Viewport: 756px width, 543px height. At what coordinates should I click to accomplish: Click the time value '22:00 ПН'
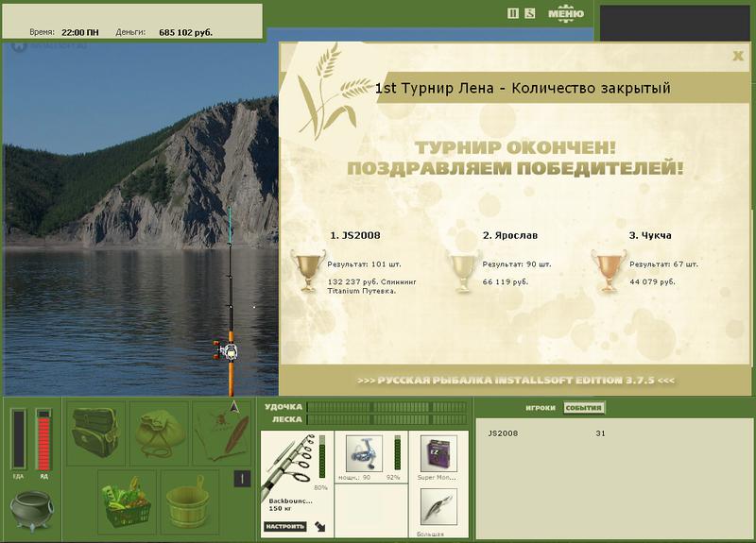point(80,33)
